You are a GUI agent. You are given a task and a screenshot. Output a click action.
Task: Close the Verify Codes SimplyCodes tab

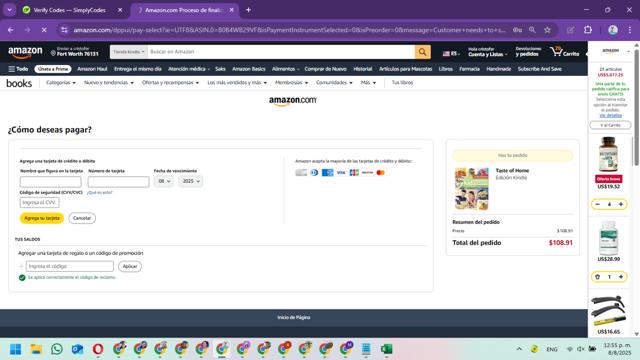point(120,10)
